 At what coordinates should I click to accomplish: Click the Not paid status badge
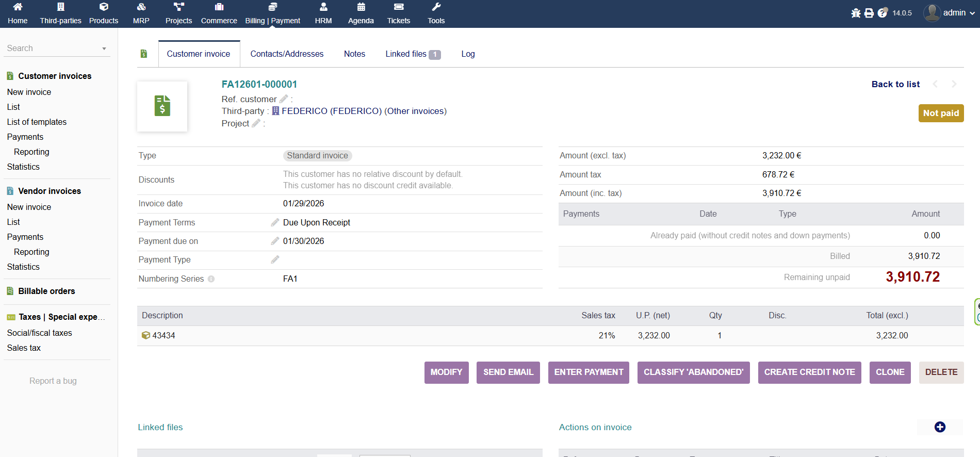pos(941,113)
